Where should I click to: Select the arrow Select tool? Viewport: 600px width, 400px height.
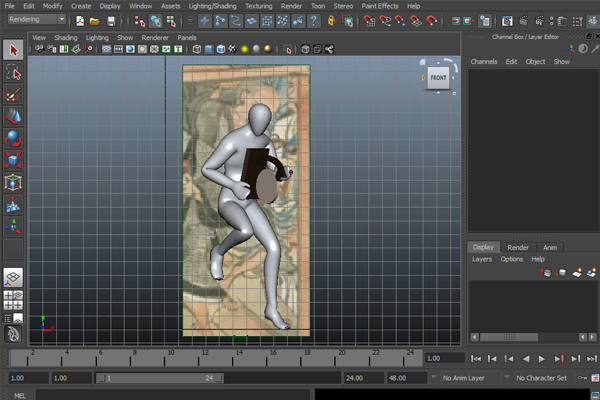coord(13,50)
